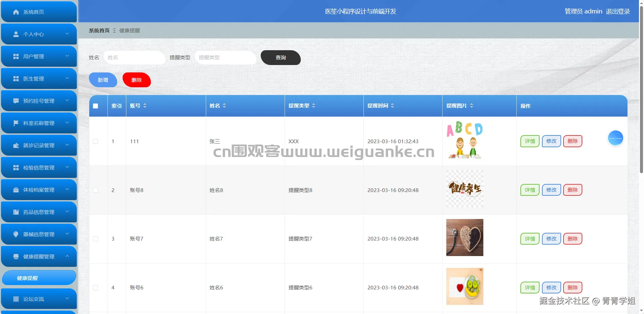Image resolution: width=644 pixels, height=314 pixels.
Task: Click the person icon for 个人中心
Action: [16, 34]
